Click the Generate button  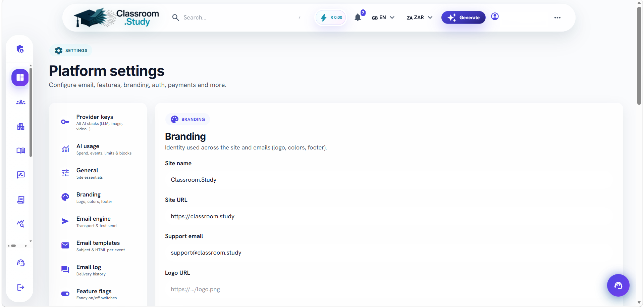pos(463,17)
